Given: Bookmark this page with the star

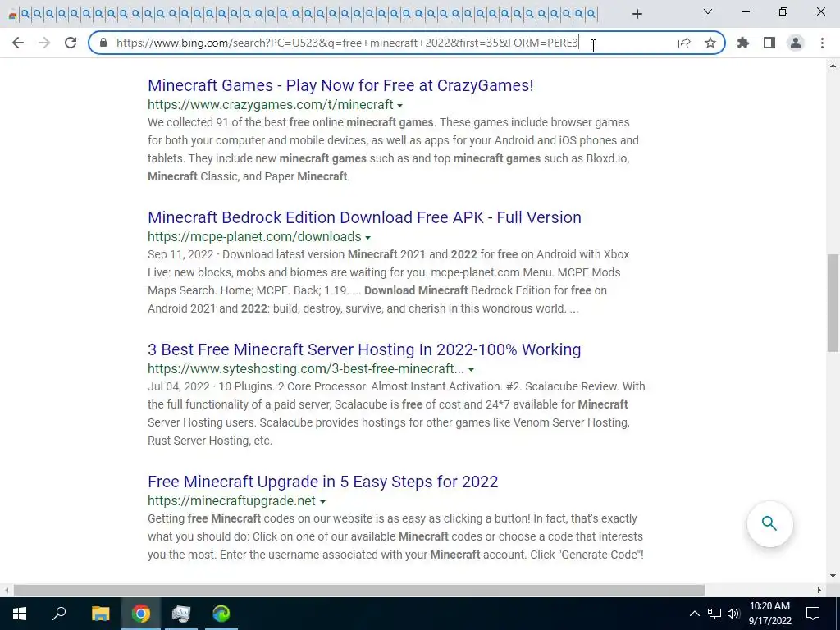Looking at the screenshot, I should coord(710,43).
